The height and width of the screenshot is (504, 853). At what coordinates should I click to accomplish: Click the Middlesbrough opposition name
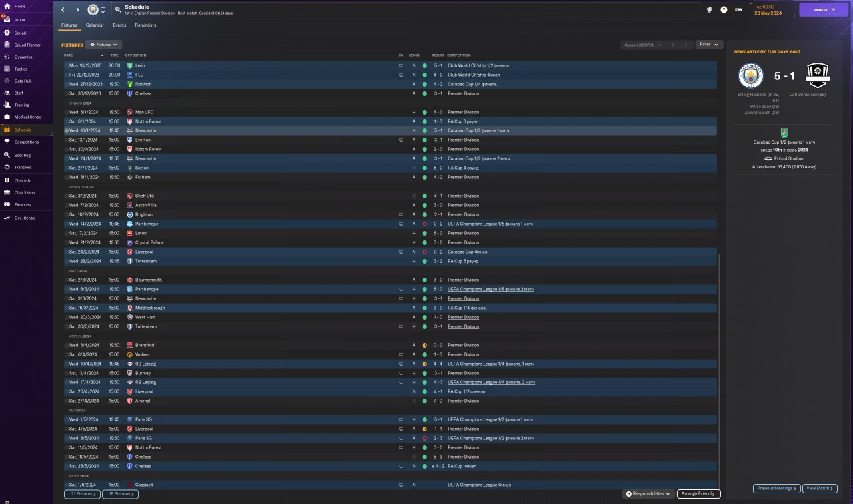point(150,308)
